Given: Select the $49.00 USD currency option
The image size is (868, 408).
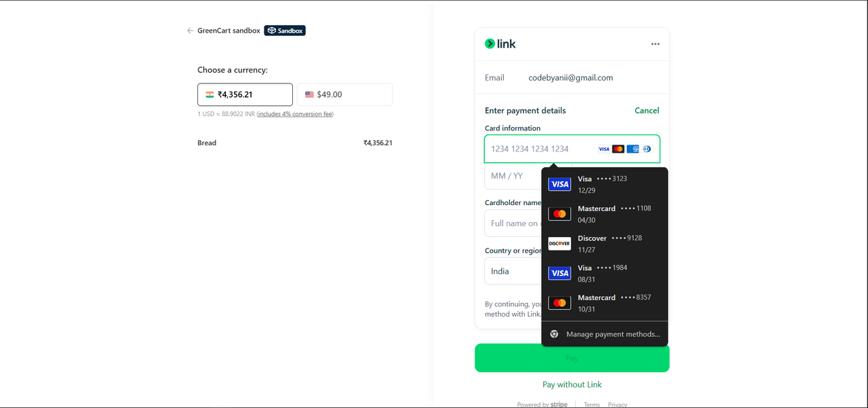Looking at the screenshot, I should [344, 94].
